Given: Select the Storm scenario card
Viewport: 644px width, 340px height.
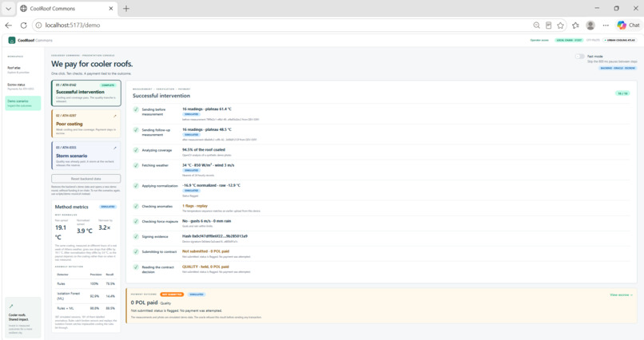Looking at the screenshot, I should coord(86,156).
